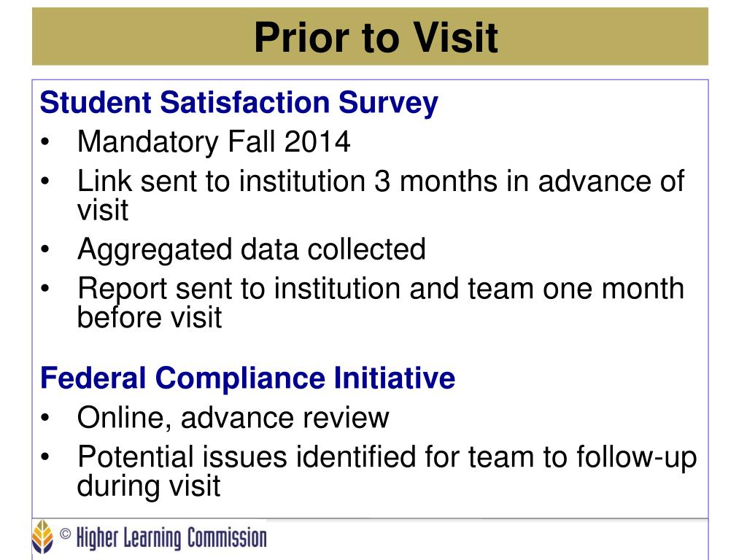Screen dimensions: 747x560
Task: Select the 'Federal Compliance Initiative' heading
Action: click(248, 378)
